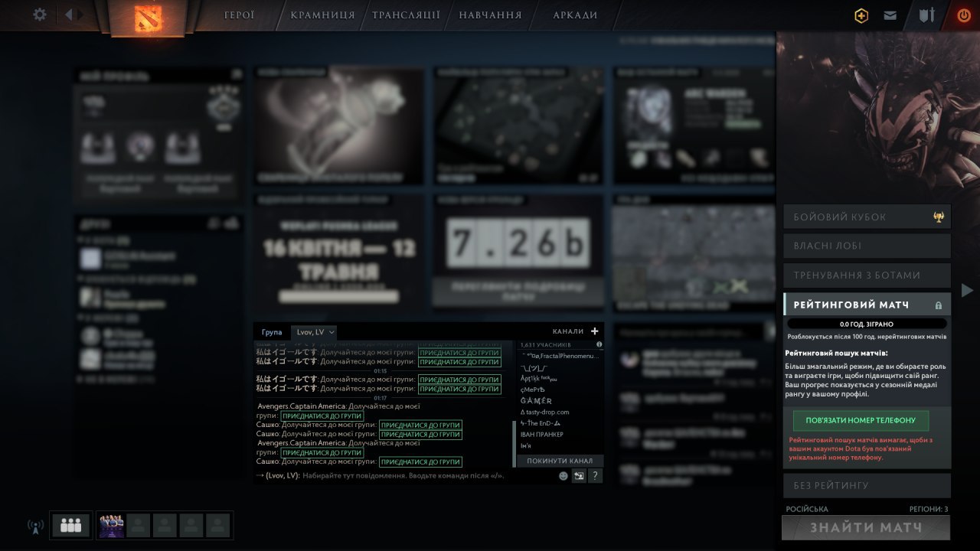
Task: Open the armory shield and sword icon
Action: coord(927,15)
